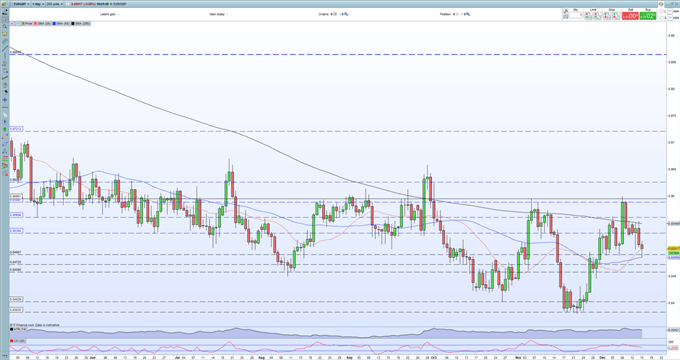
Task: Toggle the SMA (200) indicator label
Action: (80, 23)
